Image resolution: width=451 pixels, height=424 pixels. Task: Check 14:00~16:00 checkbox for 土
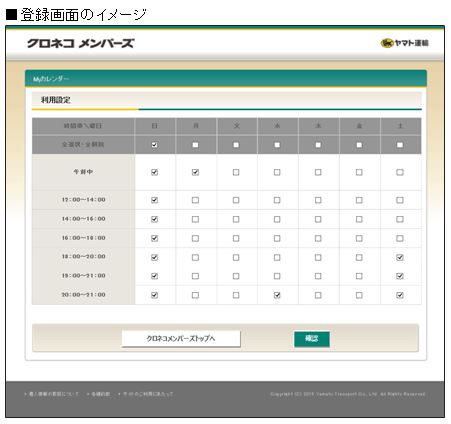400,219
